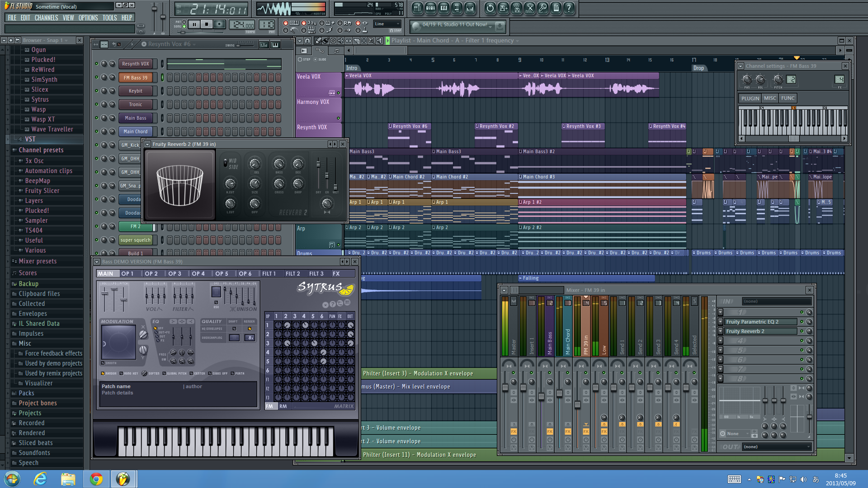Click the FL Studio 11 news download button
Screen dimensions: 868x488
(x=500, y=27)
